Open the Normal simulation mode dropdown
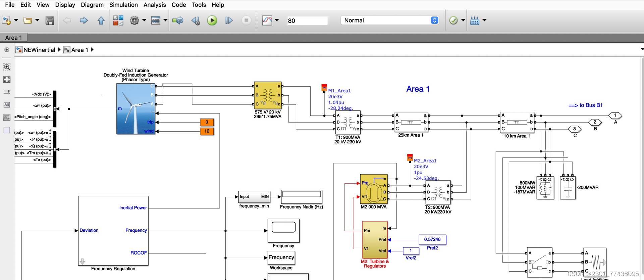The width and height of the screenshot is (644, 280). pos(390,20)
